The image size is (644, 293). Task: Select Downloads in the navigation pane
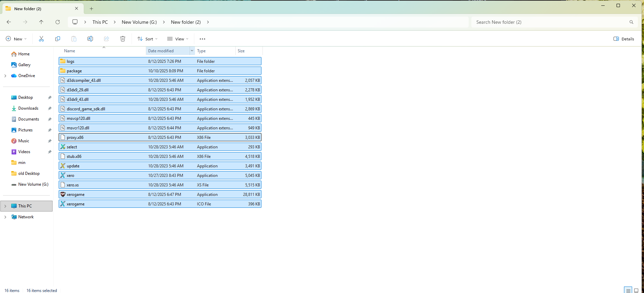tap(28, 108)
